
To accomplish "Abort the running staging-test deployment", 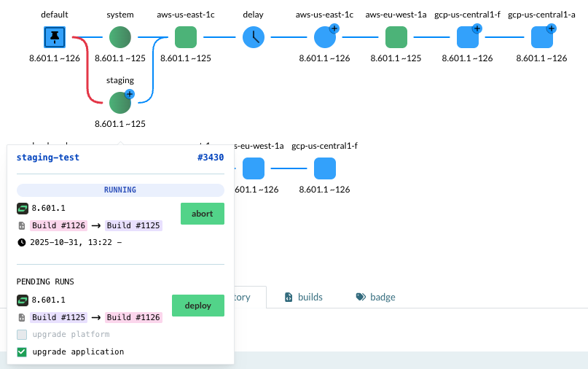I will [203, 214].
